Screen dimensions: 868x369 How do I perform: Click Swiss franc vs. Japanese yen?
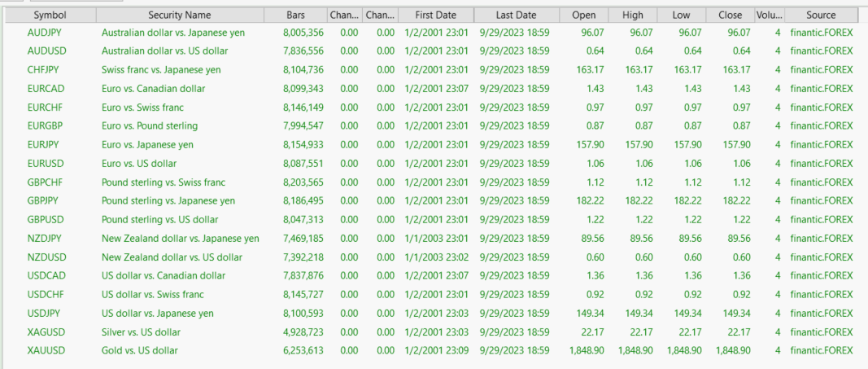tap(161, 70)
